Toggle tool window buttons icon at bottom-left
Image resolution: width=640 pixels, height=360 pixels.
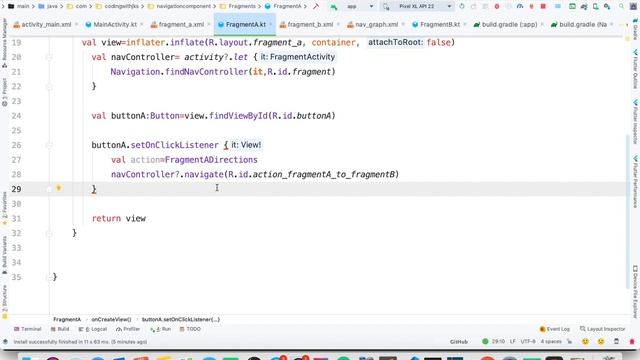point(5,342)
